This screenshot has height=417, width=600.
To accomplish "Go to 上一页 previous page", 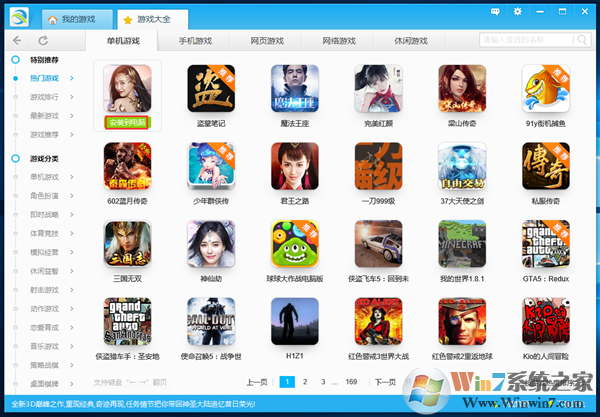I will pyautogui.click(x=256, y=382).
